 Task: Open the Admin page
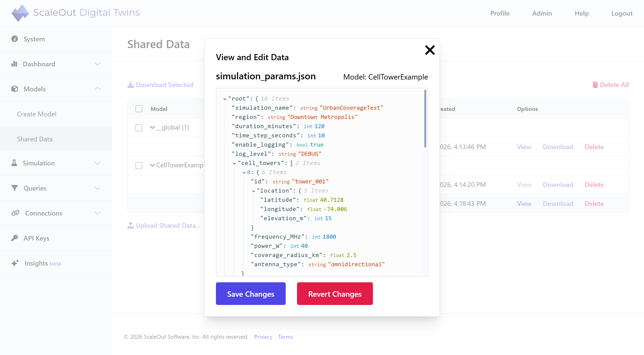tap(542, 13)
